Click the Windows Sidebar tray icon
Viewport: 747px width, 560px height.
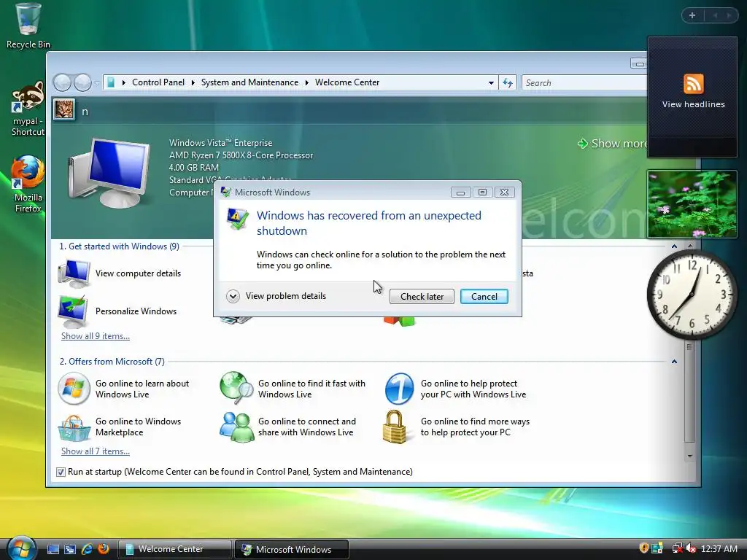click(x=657, y=548)
